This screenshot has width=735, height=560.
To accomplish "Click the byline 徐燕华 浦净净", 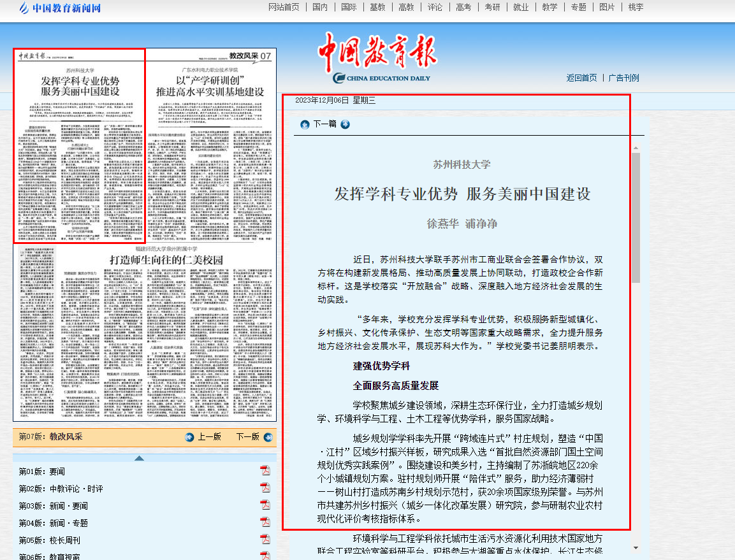I will click(x=462, y=224).
